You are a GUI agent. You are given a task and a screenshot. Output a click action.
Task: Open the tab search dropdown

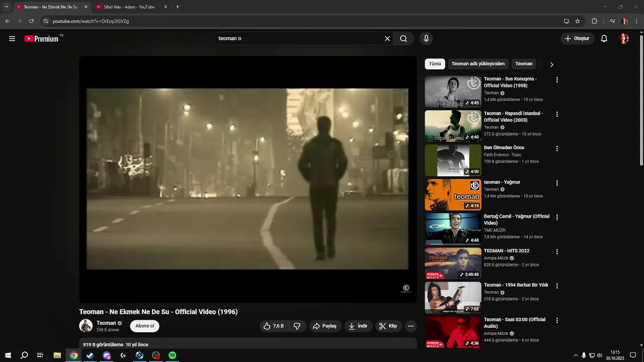[x=7, y=7]
